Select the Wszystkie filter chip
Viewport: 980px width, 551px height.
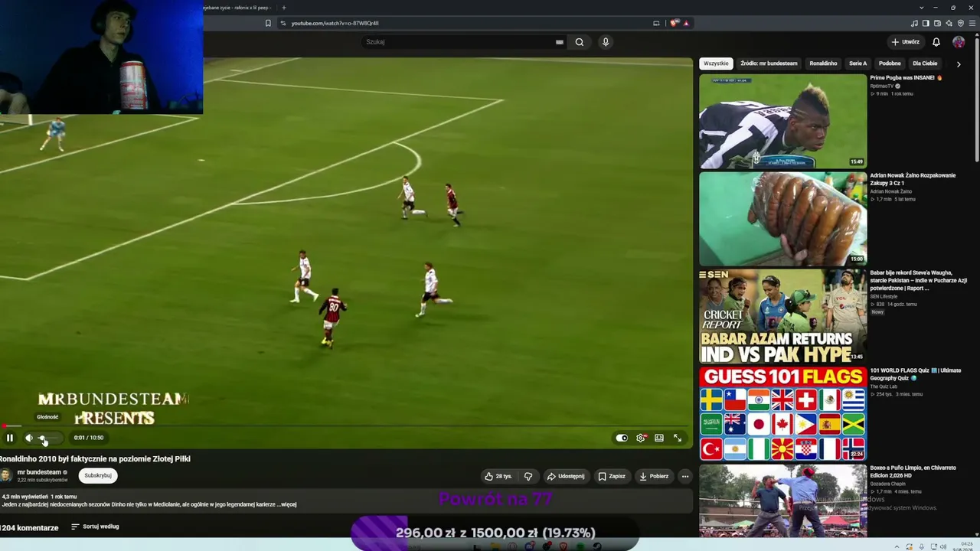click(x=716, y=64)
